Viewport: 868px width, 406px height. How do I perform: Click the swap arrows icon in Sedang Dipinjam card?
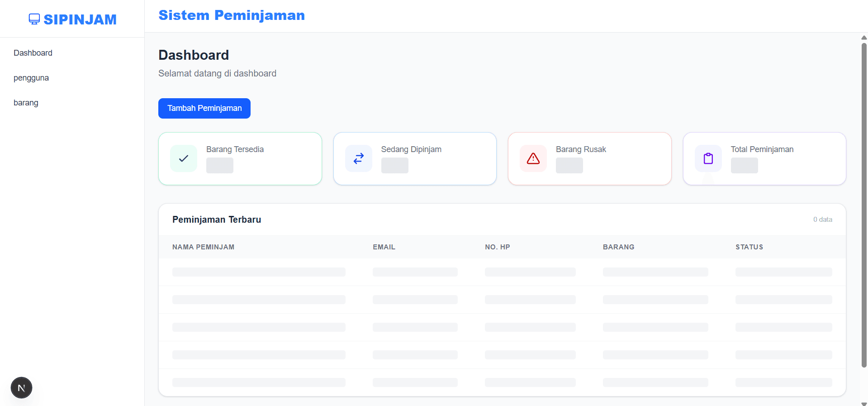[359, 158]
